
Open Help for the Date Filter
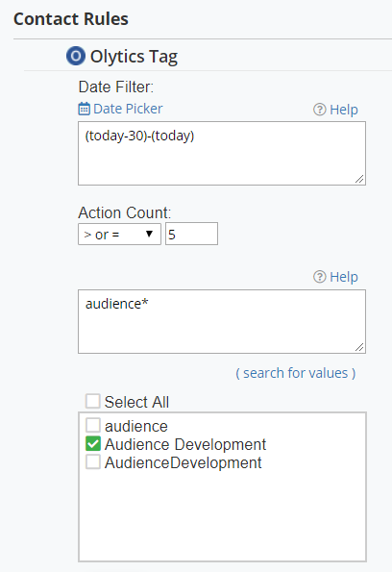click(x=344, y=110)
